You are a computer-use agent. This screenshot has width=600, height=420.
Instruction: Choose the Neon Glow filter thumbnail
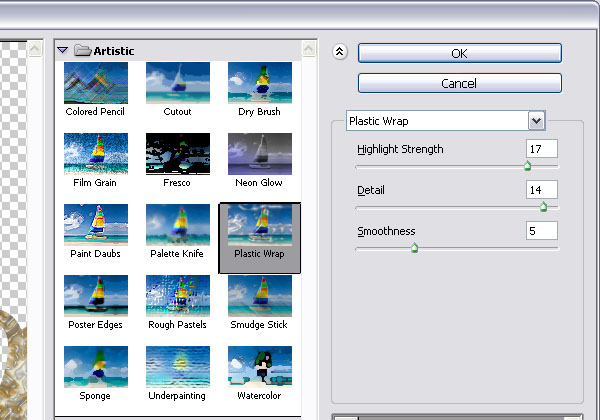pyautogui.click(x=259, y=153)
